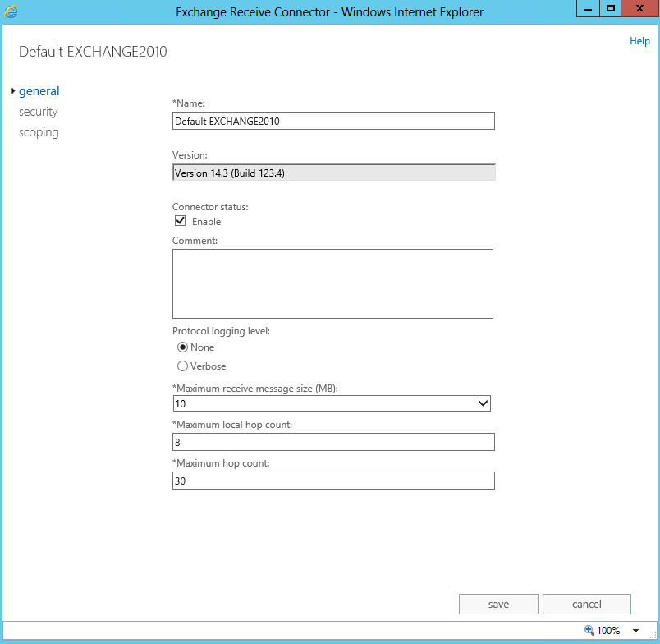Click into the Name text field
Screen dimensions: 660x644
point(333,121)
